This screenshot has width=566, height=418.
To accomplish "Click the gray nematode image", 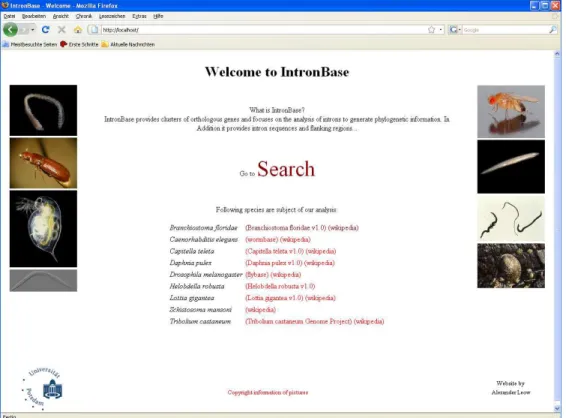I will point(43,280).
